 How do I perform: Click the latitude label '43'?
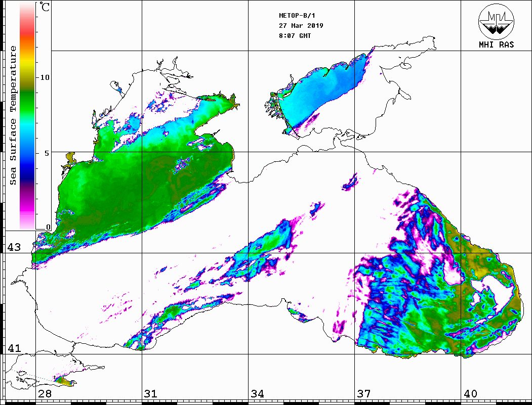point(14,247)
